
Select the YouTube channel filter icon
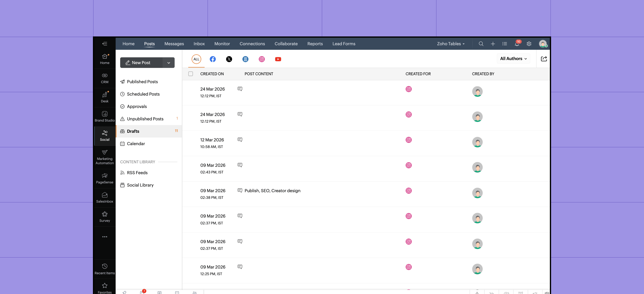click(278, 59)
